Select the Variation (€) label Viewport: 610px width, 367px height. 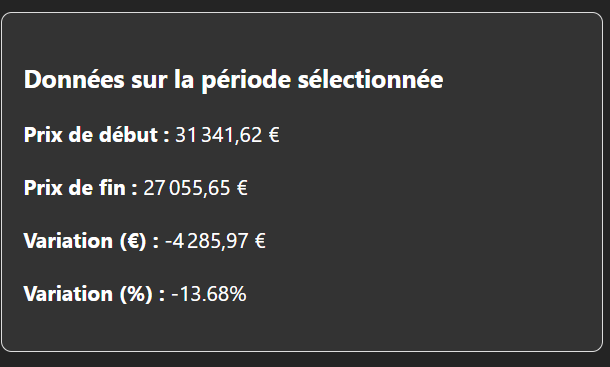[91, 241]
